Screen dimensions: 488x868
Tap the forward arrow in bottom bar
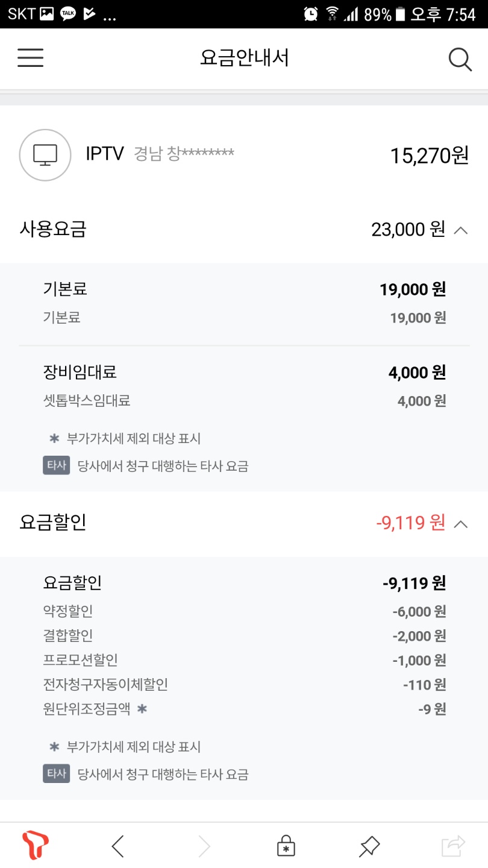pyautogui.click(x=205, y=846)
